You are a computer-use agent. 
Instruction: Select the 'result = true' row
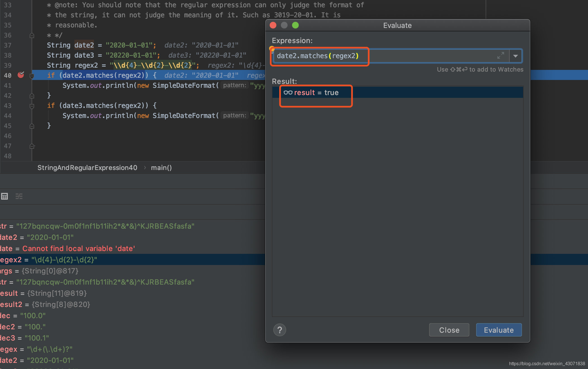(398, 93)
